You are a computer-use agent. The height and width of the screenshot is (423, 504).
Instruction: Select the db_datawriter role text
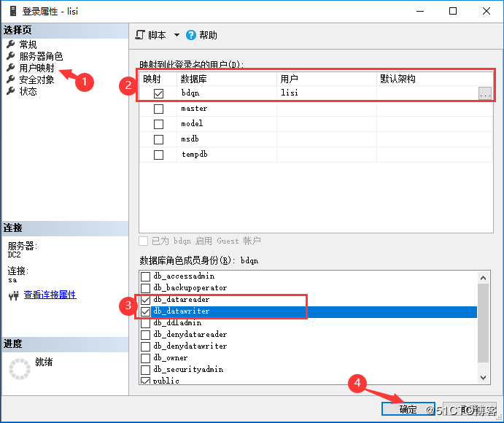point(182,311)
